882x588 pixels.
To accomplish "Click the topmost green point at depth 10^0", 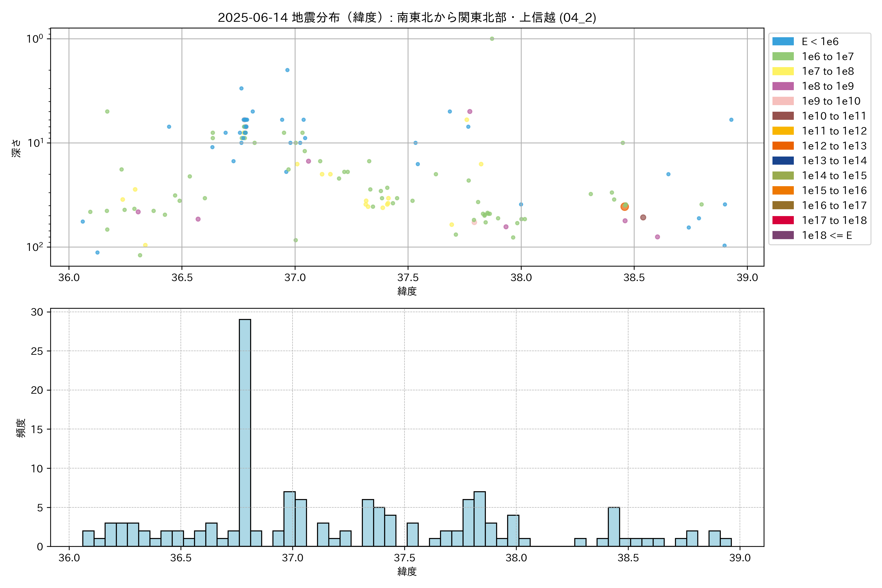I will 492,39.
